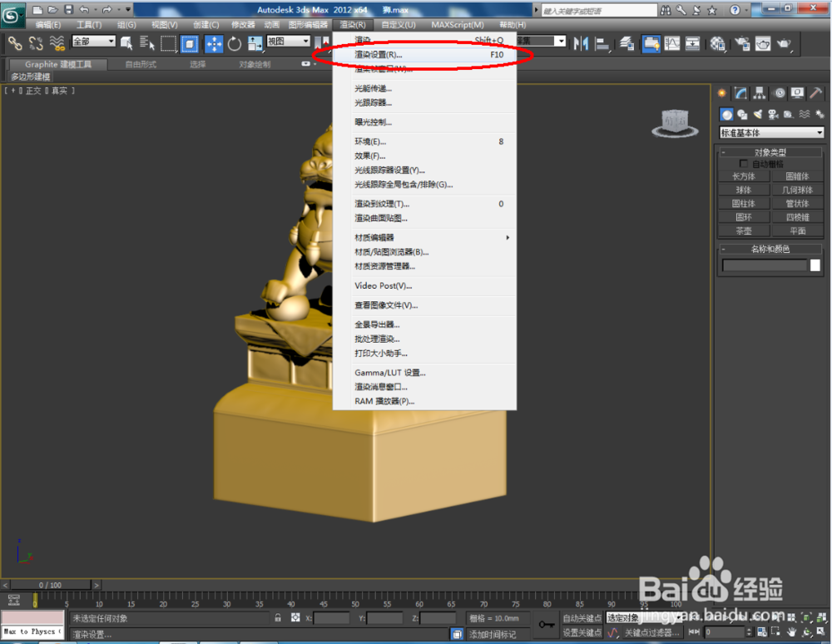Choose the Rectangular Selection Region tool
The image size is (832, 644).
point(168,43)
